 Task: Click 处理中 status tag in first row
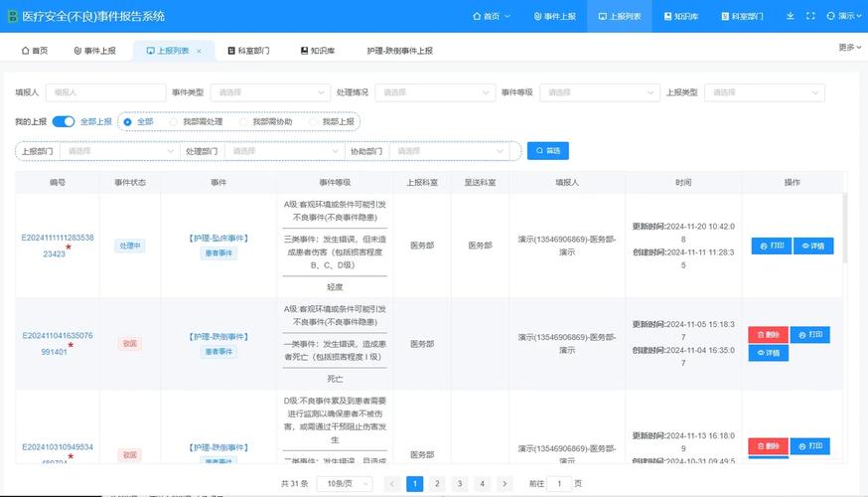(x=130, y=246)
